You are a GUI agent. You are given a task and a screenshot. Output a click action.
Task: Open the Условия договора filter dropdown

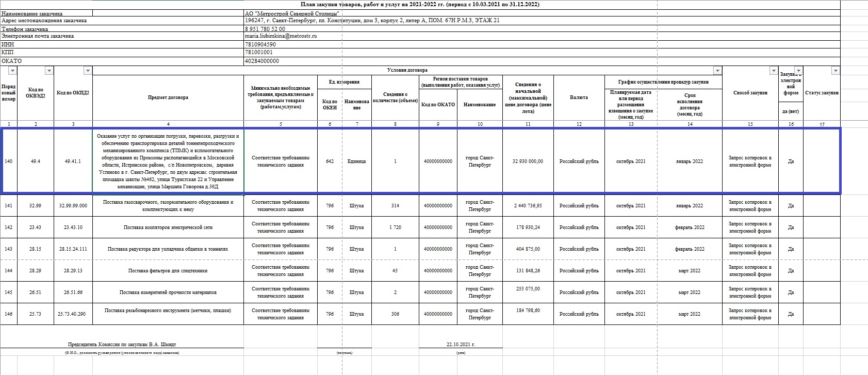click(x=717, y=71)
